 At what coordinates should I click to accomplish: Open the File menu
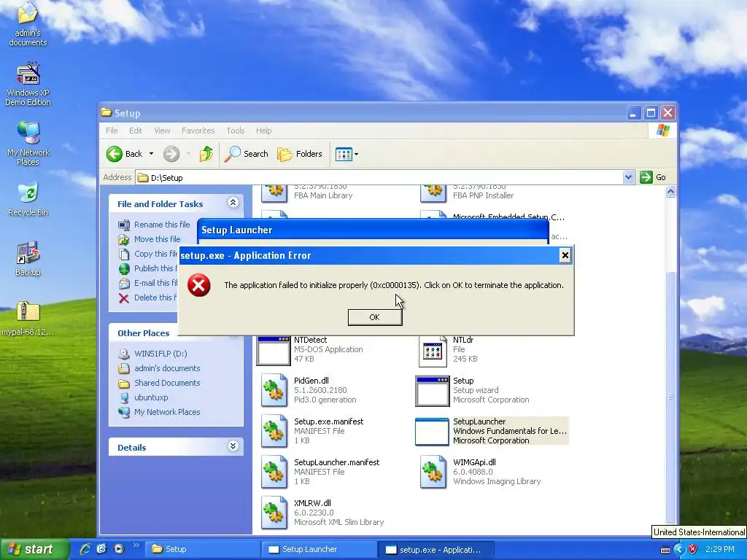tap(112, 131)
